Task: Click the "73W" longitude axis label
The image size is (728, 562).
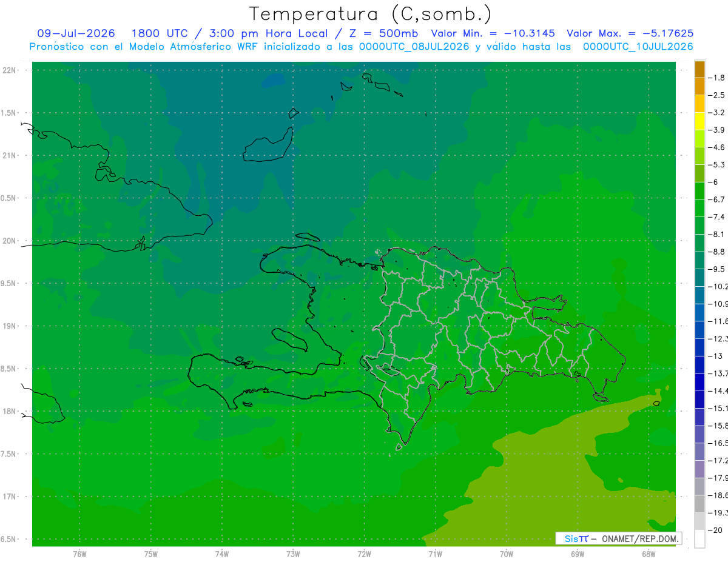Action: pyautogui.click(x=293, y=554)
